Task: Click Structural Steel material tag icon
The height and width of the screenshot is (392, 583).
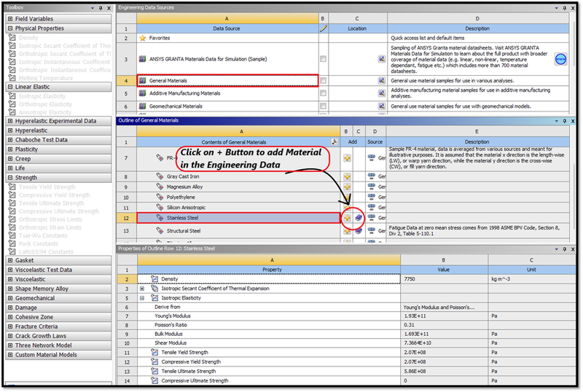Action: (x=160, y=231)
